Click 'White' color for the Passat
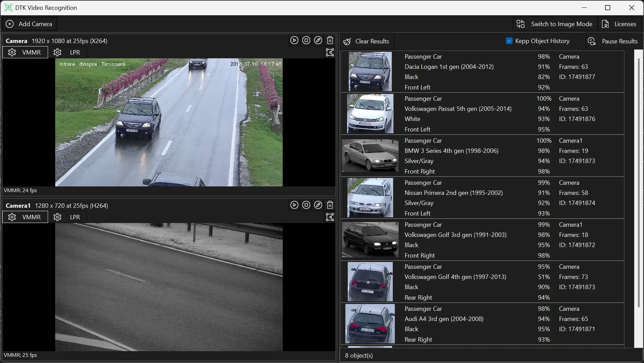644x363 pixels. pyautogui.click(x=412, y=119)
